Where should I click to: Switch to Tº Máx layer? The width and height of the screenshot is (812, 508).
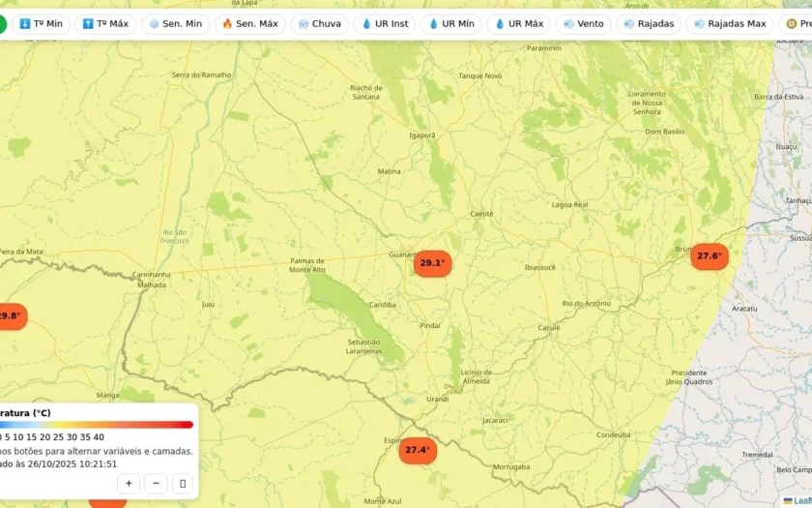point(105,24)
